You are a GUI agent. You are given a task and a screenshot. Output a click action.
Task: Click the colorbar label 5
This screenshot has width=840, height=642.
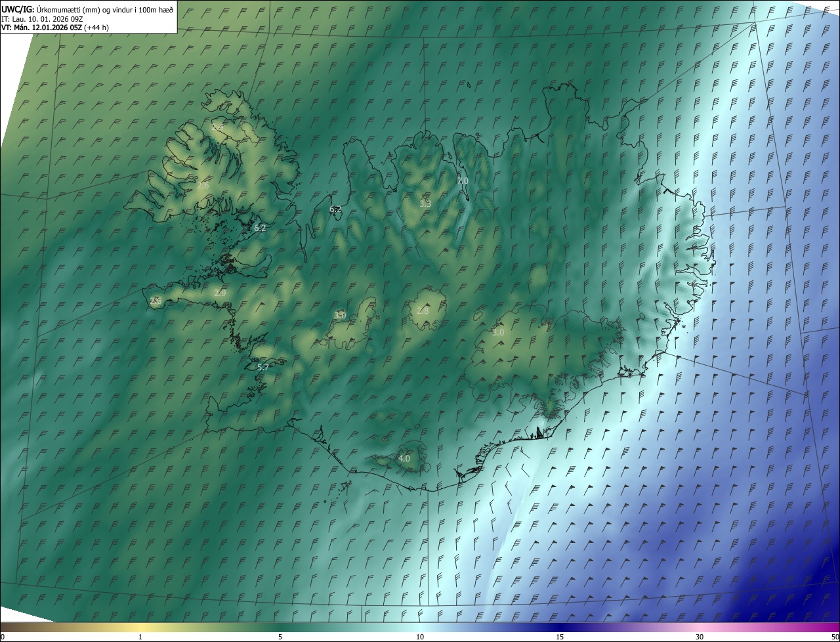point(280,637)
